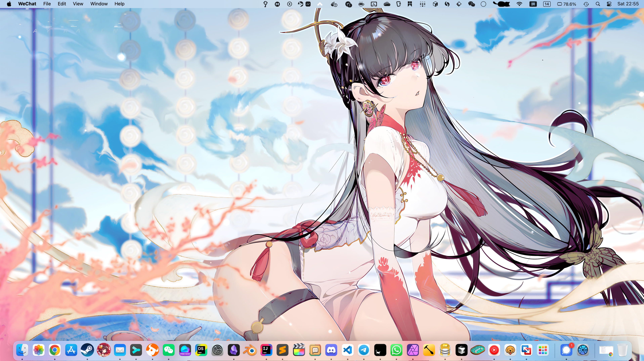Open the black cat terminal icon
The height and width of the screenshot is (361, 644).
tap(380, 350)
